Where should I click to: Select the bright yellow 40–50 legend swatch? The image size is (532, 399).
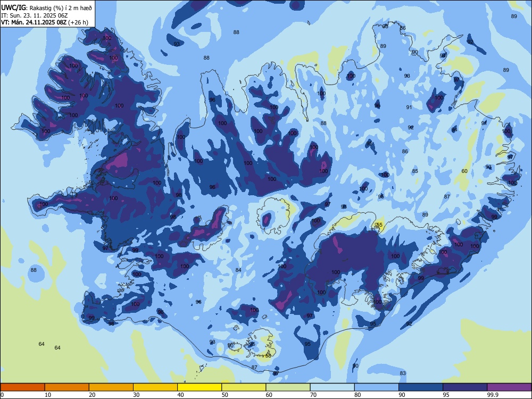(199, 387)
